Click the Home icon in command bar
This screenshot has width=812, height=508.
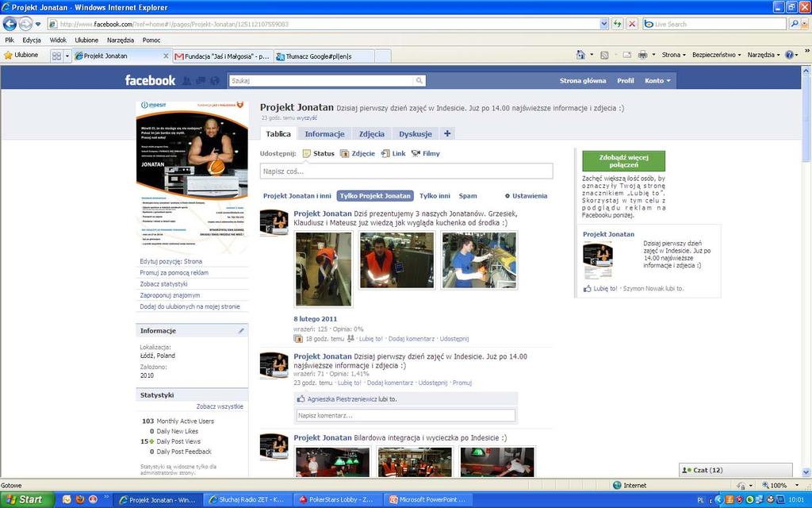(x=580, y=55)
